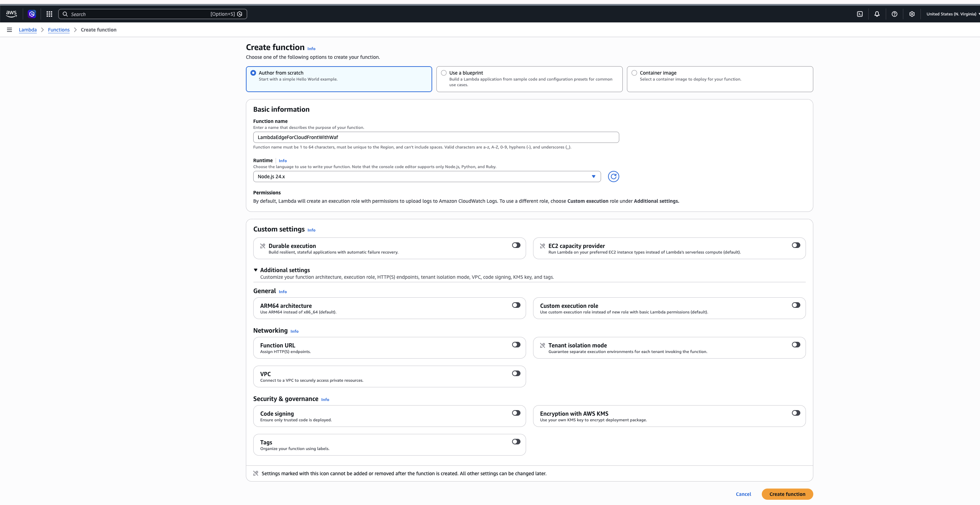980x505 pixels.
Task: Open the United States (N. Virginia) region dropdown
Action: 953,14
